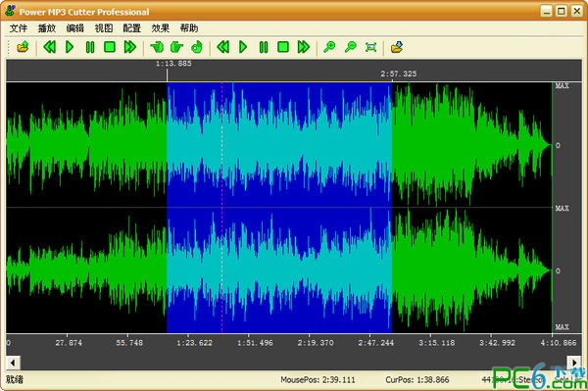The height and width of the screenshot is (391, 588).
Task: Fit waveform to window with zoom-fit icon
Action: (x=370, y=47)
